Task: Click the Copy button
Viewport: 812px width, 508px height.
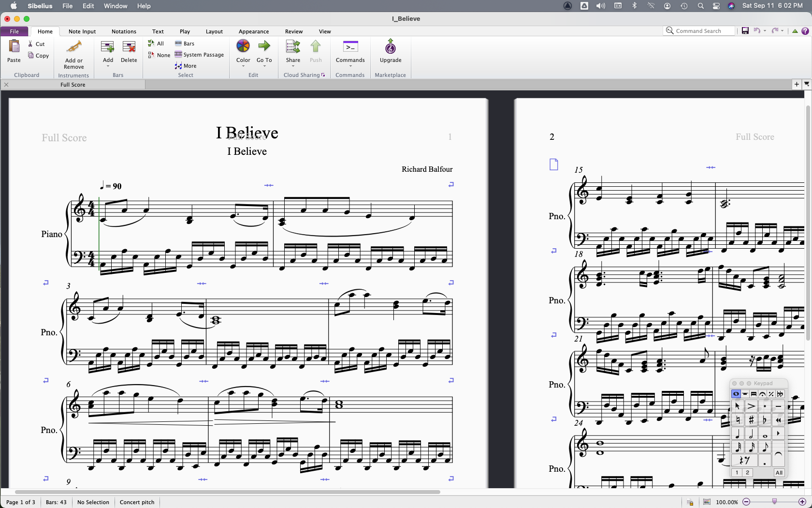Action: click(x=38, y=56)
